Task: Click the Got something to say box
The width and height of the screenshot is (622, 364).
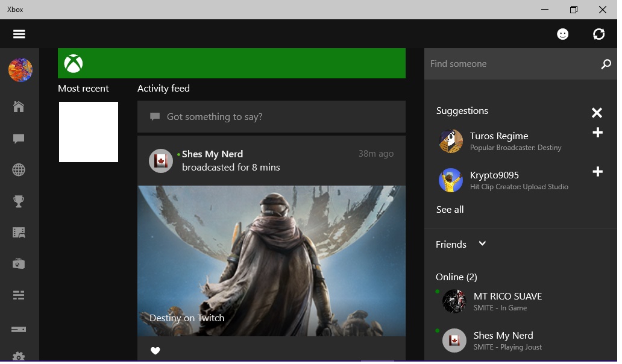Action: (x=271, y=116)
